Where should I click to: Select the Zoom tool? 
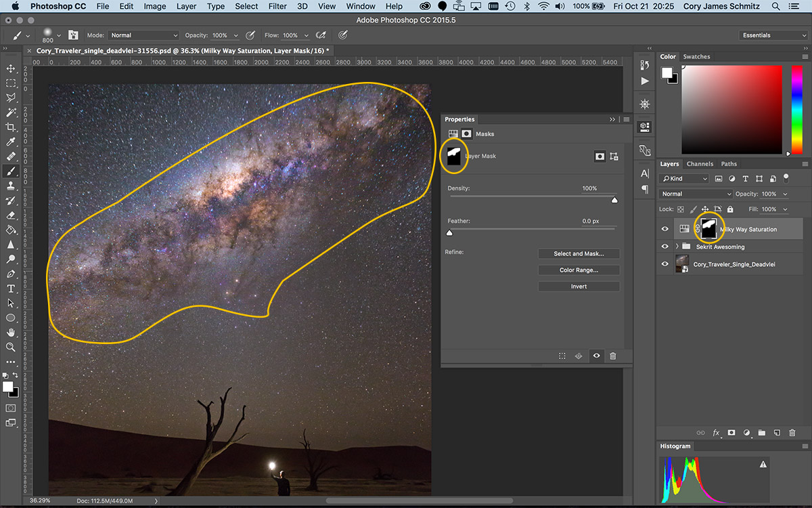11,347
